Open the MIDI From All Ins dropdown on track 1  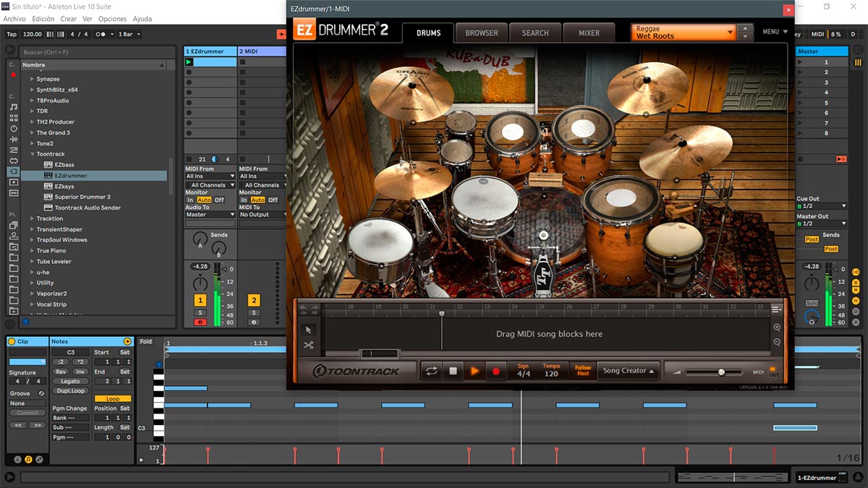210,176
